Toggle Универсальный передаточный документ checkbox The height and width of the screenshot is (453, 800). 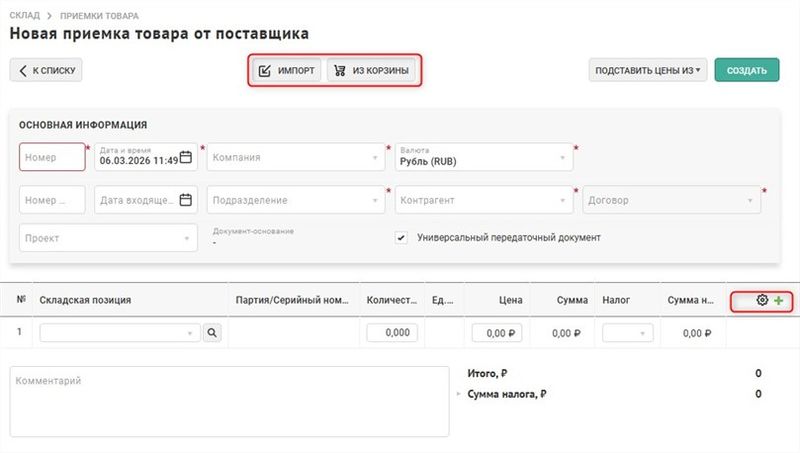pos(402,238)
